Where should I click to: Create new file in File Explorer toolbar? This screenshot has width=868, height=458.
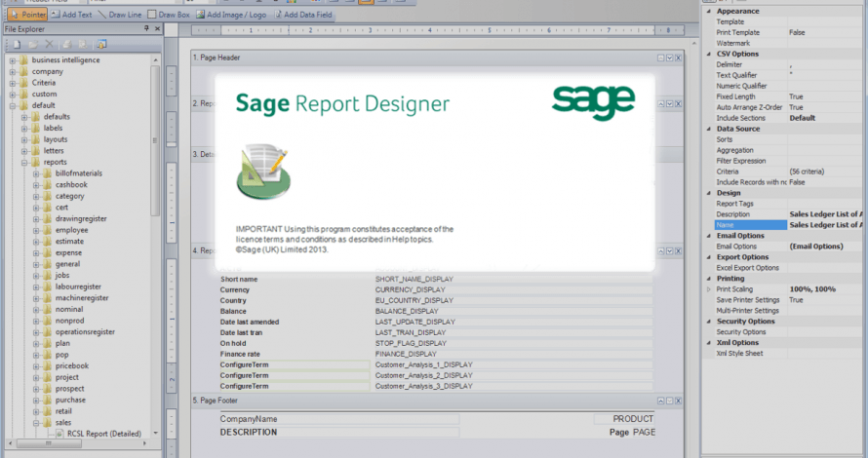point(17,44)
